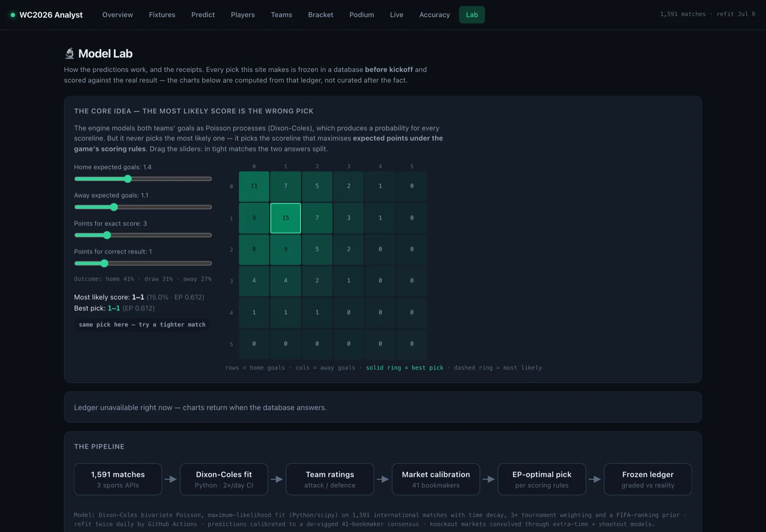This screenshot has height=532, width=766.
Task: Click the 'solid ring = best pick' legend text
Action: click(x=405, y=368)
